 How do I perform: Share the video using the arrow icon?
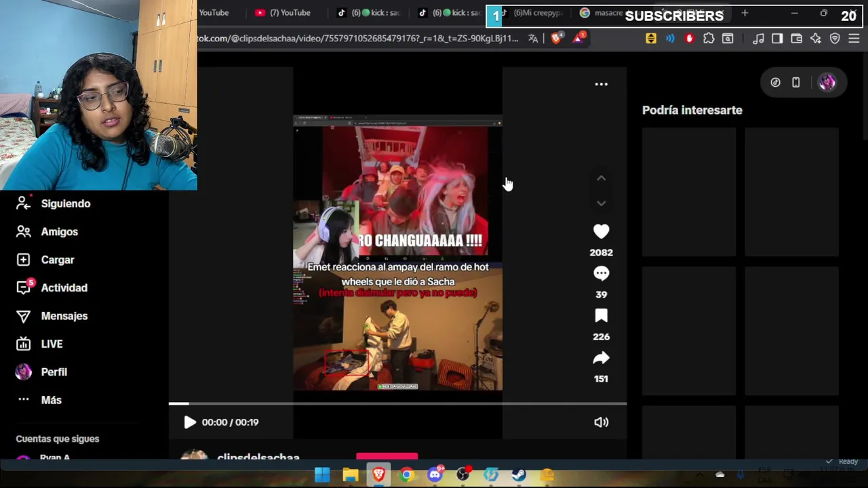click(x=601, y=358)
